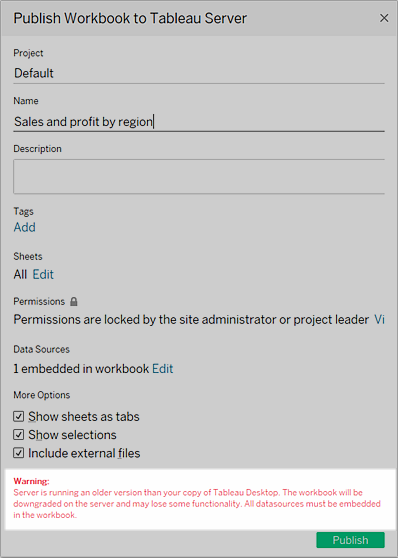Click the Edit link for embedded data sources

pos(163,369)
